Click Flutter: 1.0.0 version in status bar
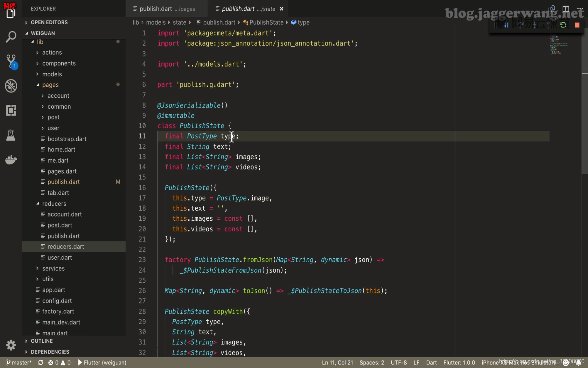The image size is (588, 368). pos(459,362)
